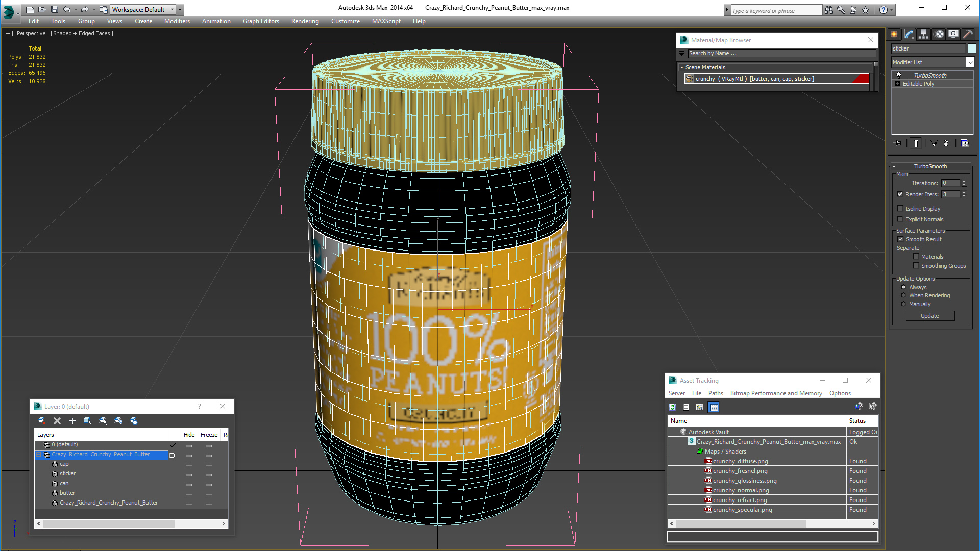Open the Modify command panel tab
The height and width of the screenshot is (551, 980).
pyautogui.click(x=909, y=34)
